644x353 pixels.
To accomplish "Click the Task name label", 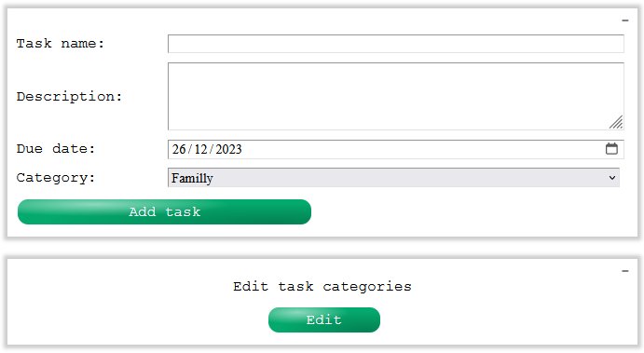I will coord(61,44).
